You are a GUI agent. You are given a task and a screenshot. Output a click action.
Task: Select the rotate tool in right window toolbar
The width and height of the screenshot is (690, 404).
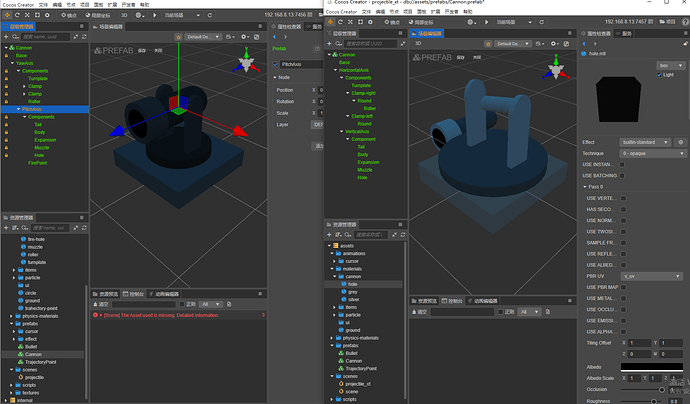[x=340, y=22]
